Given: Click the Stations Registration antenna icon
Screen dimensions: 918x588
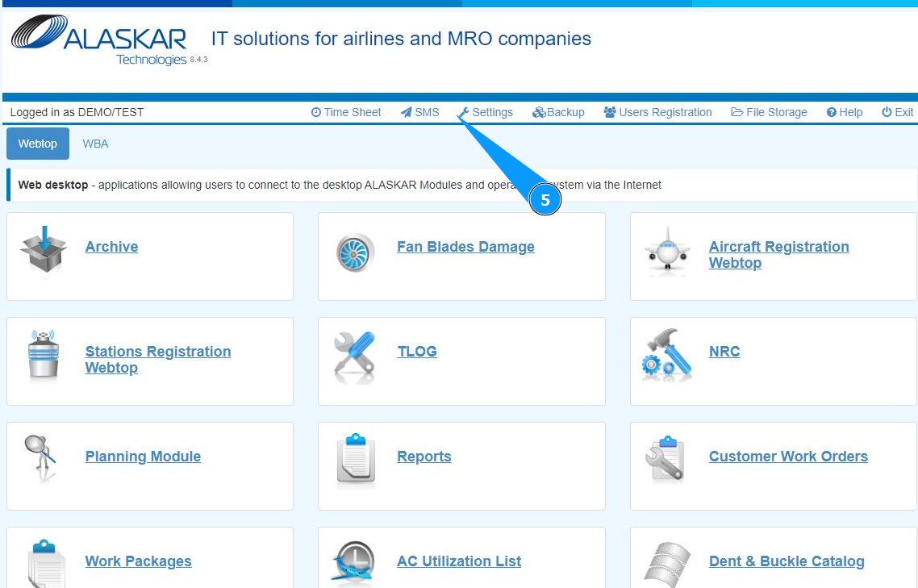Looking at the screenshot, I should [44, 353].
